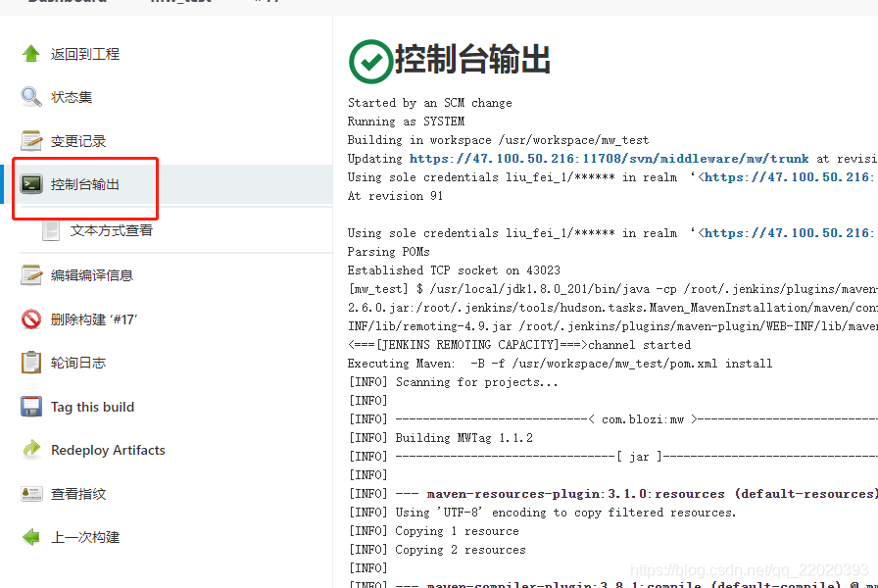
Task: Open the 状态集 page link
Action: coord(72,97)
